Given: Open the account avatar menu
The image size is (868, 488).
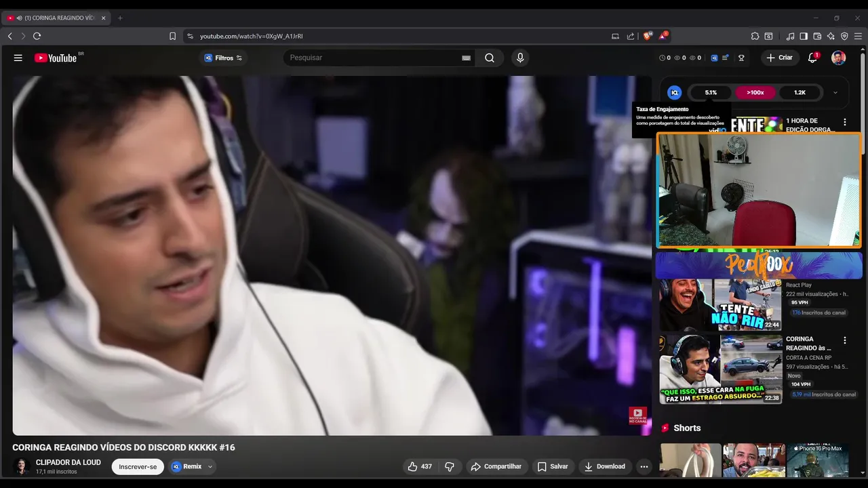Looking at the screenshot, I should tap(839, 58).
